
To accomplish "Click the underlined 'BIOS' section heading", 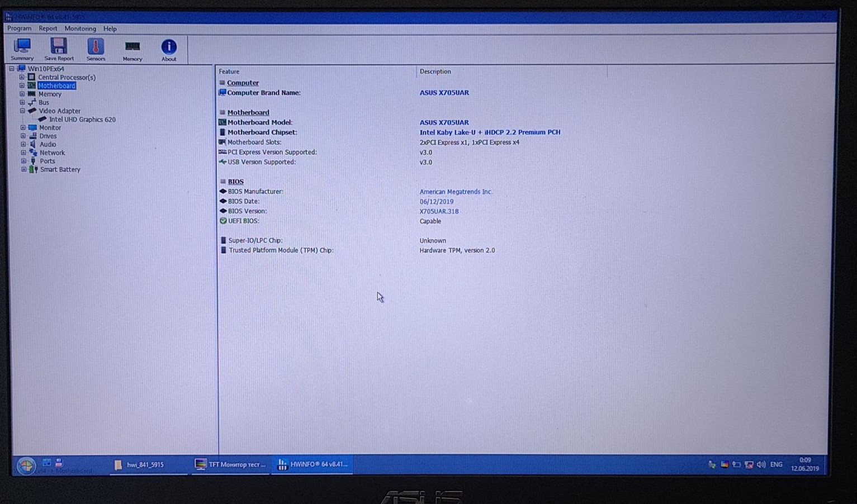I will pyautogui.click(x=236, y=182).
